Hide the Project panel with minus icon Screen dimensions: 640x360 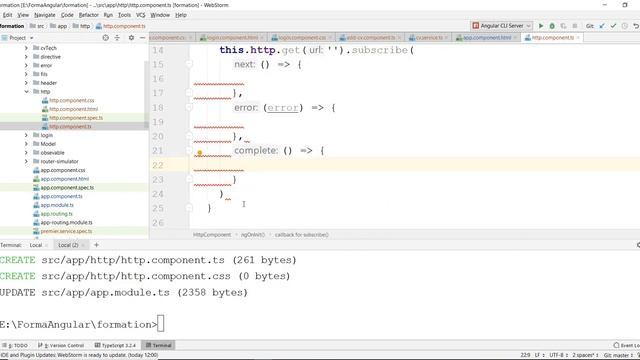pos(142,38)
